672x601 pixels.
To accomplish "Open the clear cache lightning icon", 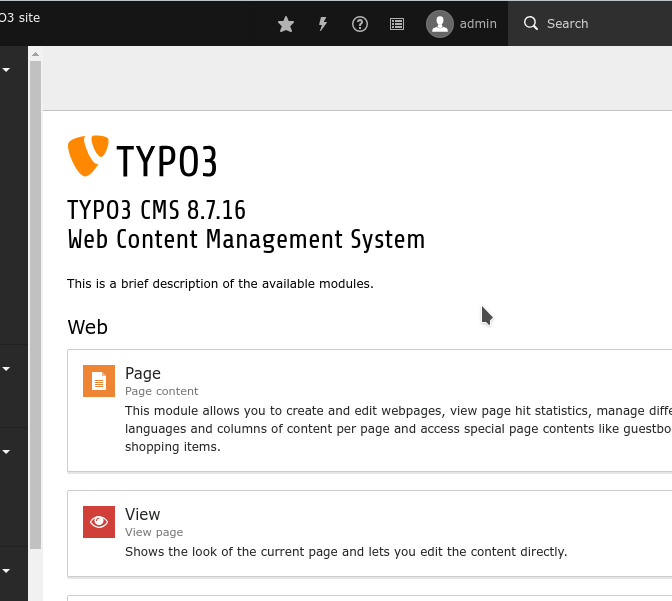I will coord(323,24).
